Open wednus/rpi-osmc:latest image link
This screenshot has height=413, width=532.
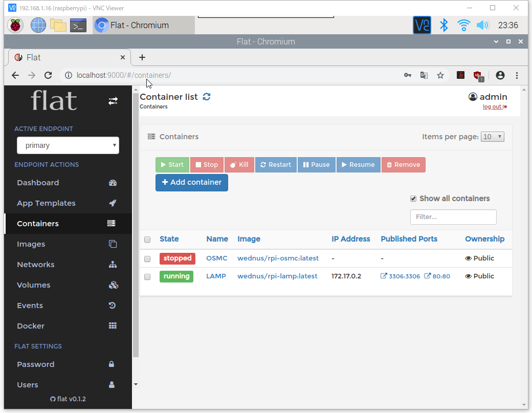coord(278,258)
